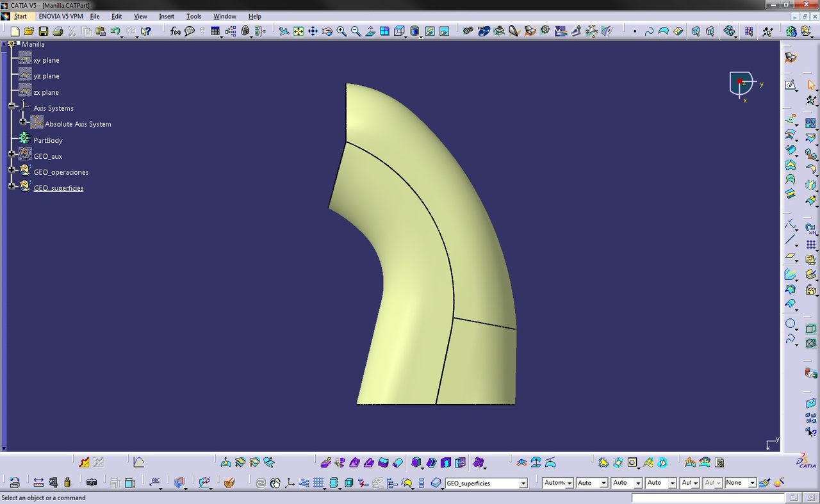Open the Window menu

[225, 16]
